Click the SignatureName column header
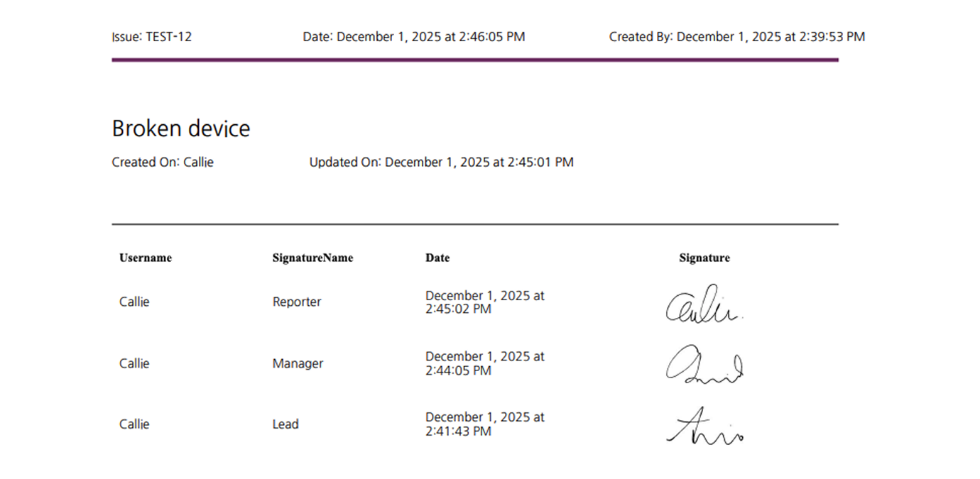 click(312, 258)
